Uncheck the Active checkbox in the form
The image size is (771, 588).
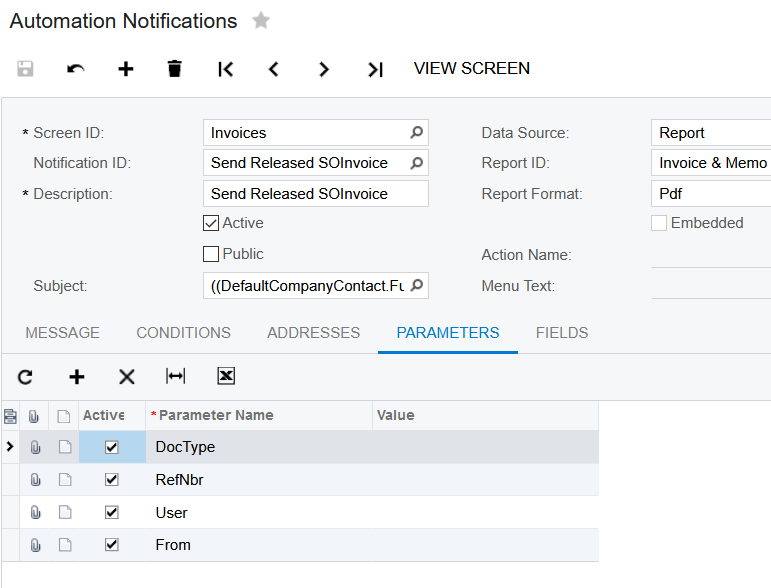(x=211, y=223)
